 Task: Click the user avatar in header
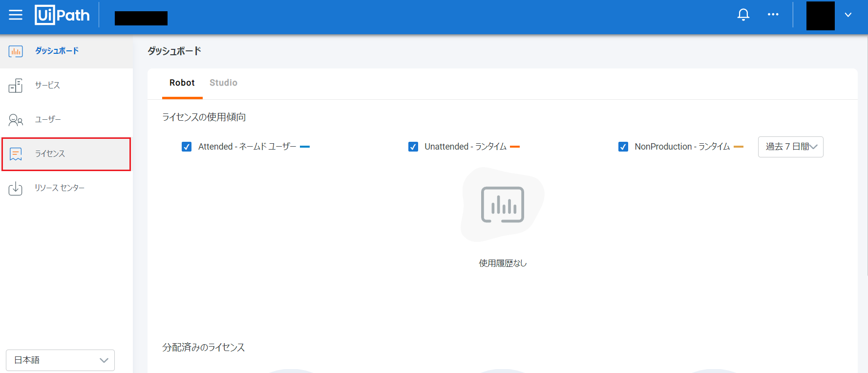click(821, 16)
